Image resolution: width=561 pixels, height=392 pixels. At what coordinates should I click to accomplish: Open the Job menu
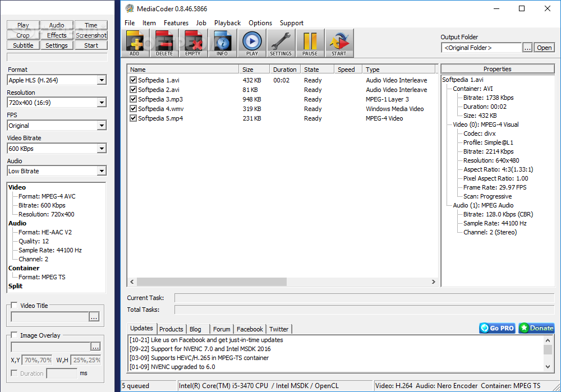pos(201,23)
